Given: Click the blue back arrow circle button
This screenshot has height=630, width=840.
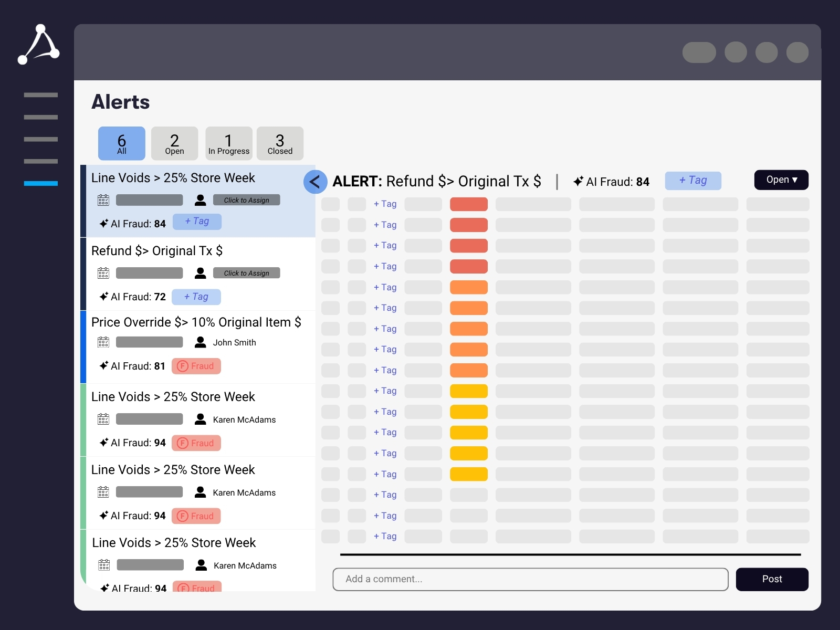Looking at the screenshot, I should [315, 182].
